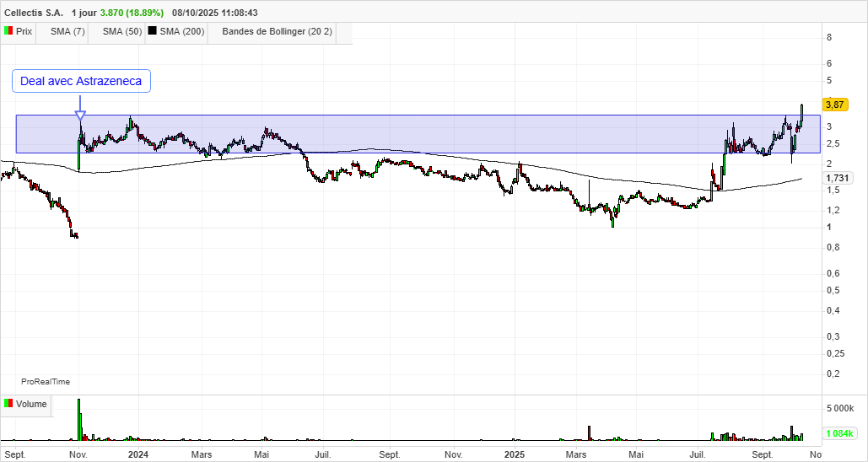Screen dimensions: 868x462
Task: Click the black SMA (200) color swatch
Action: 153,31
